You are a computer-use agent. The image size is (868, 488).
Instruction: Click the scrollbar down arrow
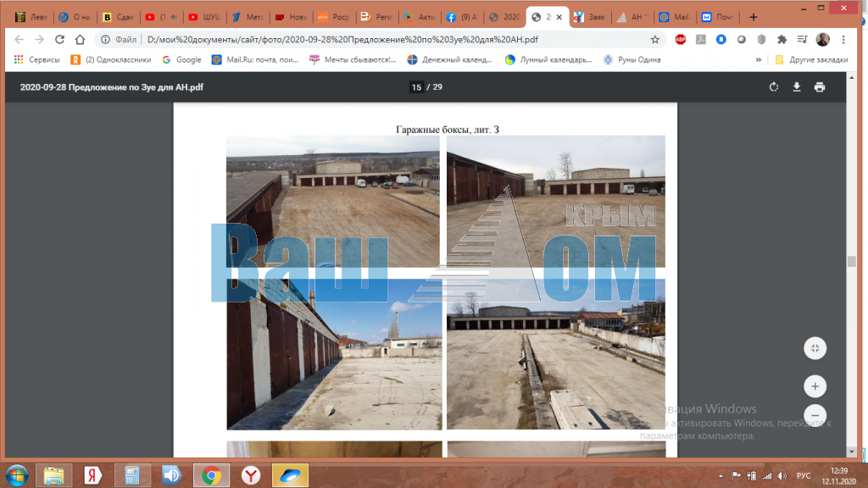(x=851, y=452)
